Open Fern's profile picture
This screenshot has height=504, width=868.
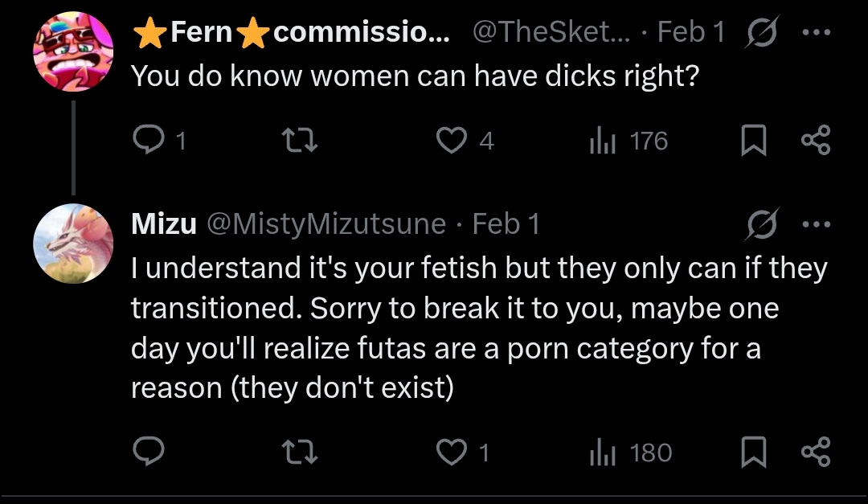click(x=73, y=52)
